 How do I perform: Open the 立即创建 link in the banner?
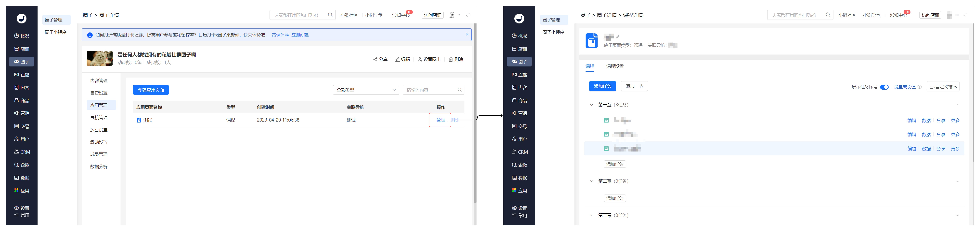pyautogui.click(x=300, y=35)
